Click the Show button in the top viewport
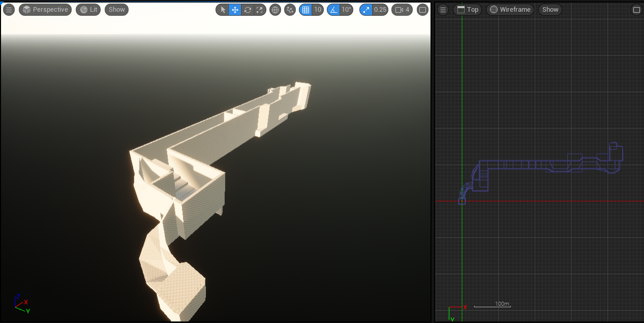Viewport: 644px width, 323px height. tap(549, 9)
